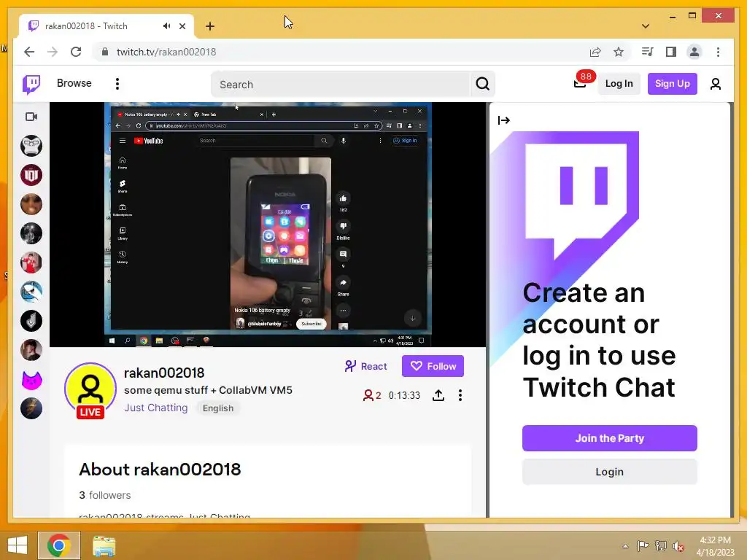This screenshot has height=560, width=747.
Task: Click the Sign Up button
Action: [672, 84]
